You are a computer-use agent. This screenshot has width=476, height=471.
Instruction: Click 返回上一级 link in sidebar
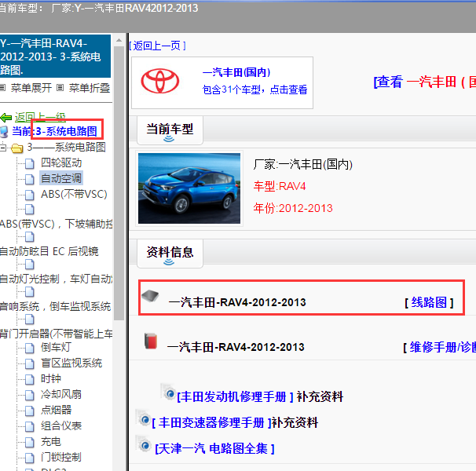click(x=40, y=117)
